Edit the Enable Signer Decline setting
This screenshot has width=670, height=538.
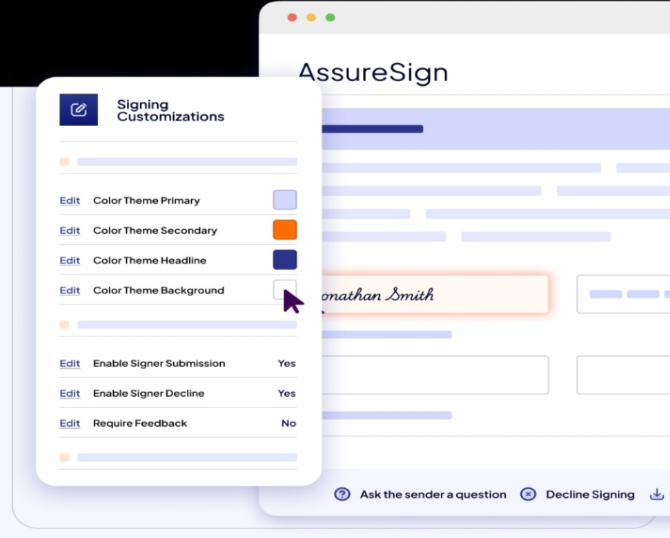coord(70,393)
